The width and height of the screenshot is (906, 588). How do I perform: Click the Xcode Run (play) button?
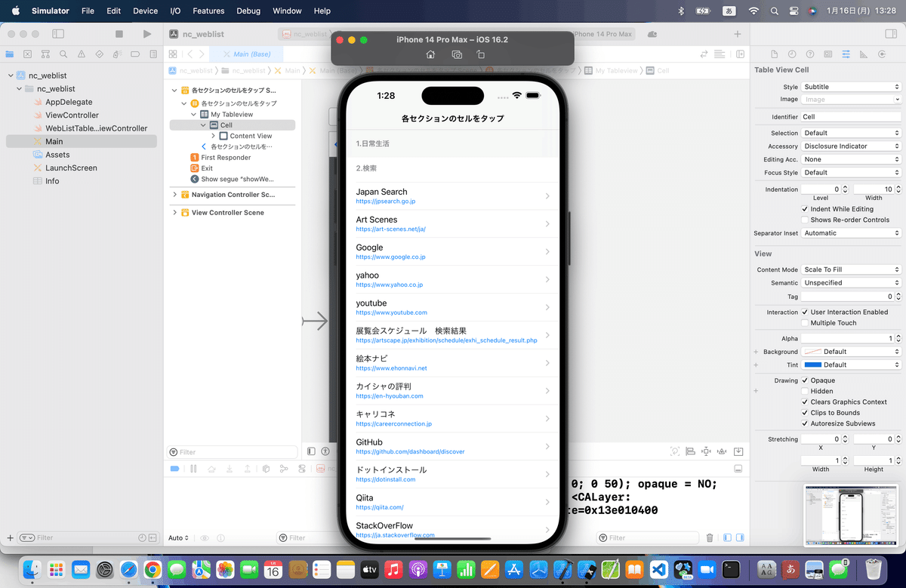(146, 34)
